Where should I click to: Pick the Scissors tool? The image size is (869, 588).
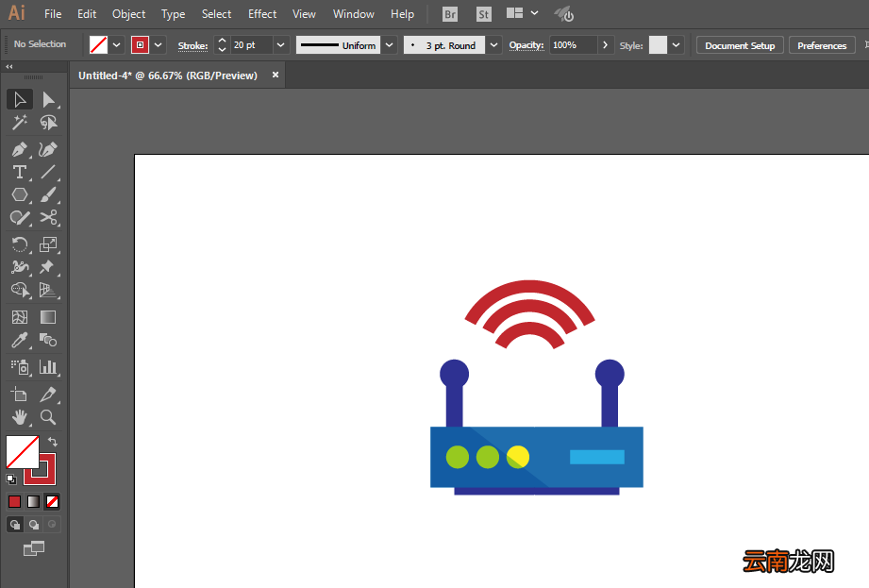48,217
